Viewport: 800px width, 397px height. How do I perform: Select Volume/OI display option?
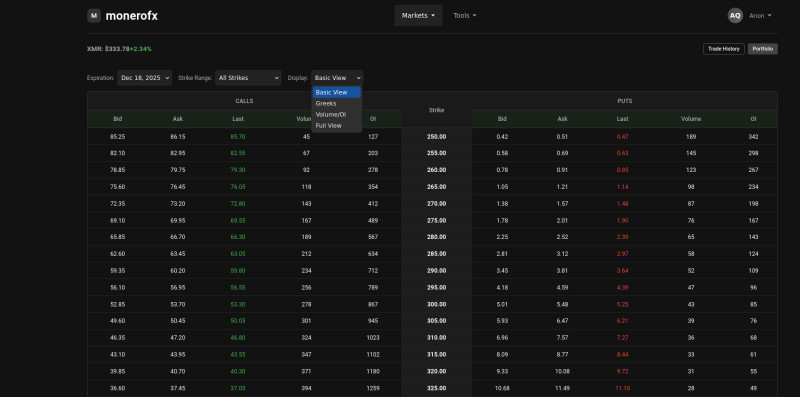[x=337, y=114]
